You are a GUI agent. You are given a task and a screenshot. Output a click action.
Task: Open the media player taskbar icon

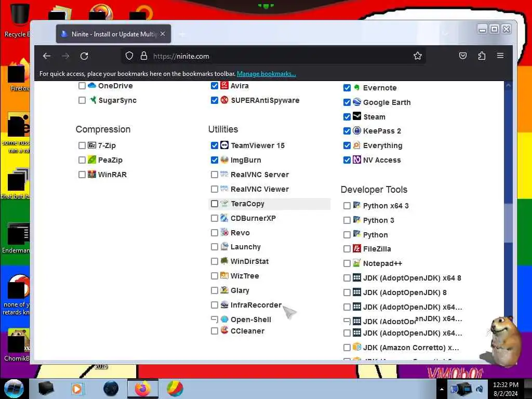point(77,389)
